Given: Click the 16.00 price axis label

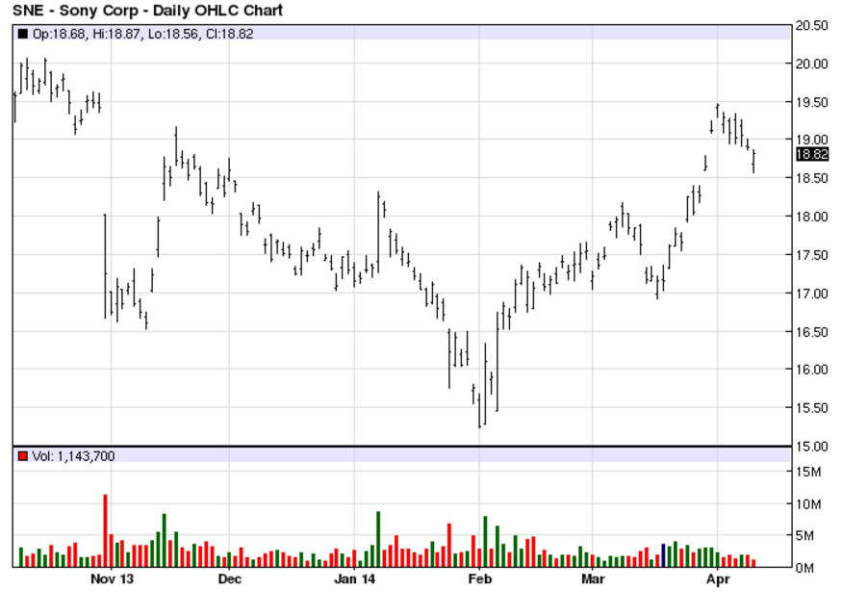Looking at the screenshot, I should pos(812,370).
